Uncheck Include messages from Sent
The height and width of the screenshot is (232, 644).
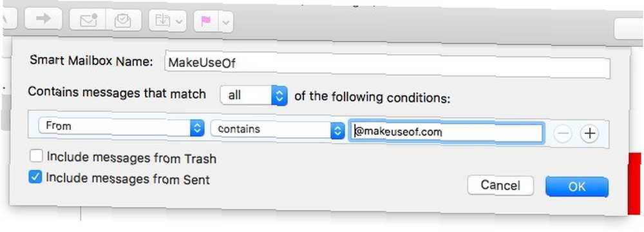[x=35, y=177]
